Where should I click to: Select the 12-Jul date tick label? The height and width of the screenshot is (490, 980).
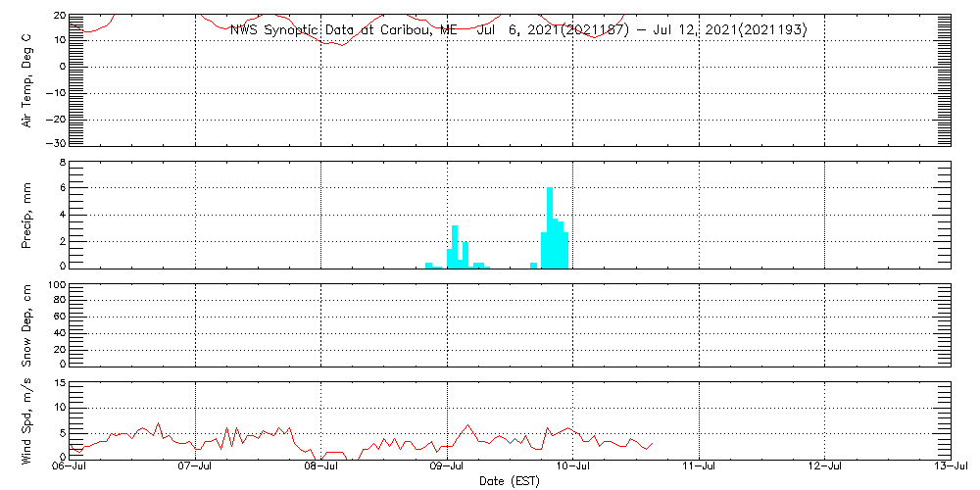(825, 467)
